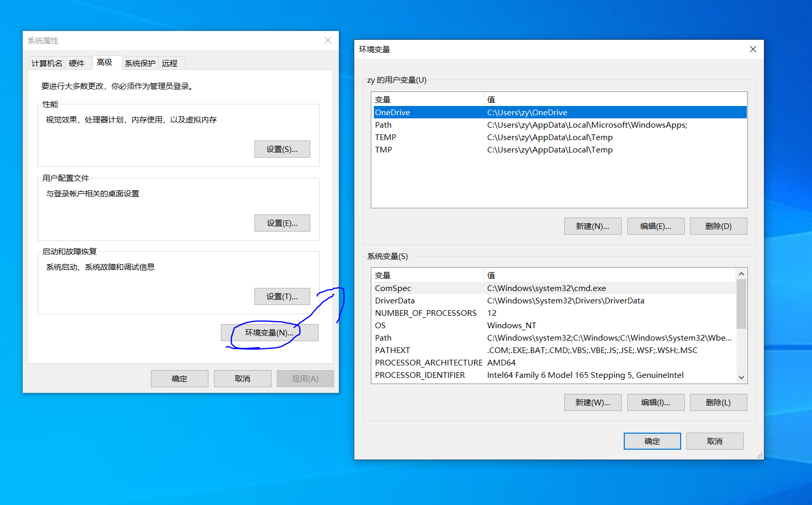Viewport: 812px width, 505px height.
Task: Switch to the 计算机名 tab
Action: click(x=47, y=63)
